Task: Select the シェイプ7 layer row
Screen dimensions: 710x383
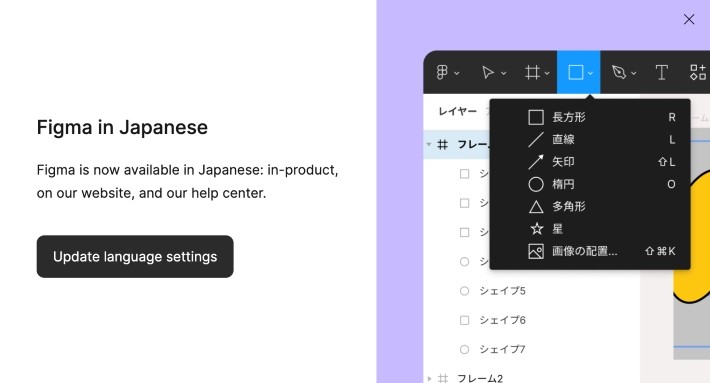Action: point(532,349)
